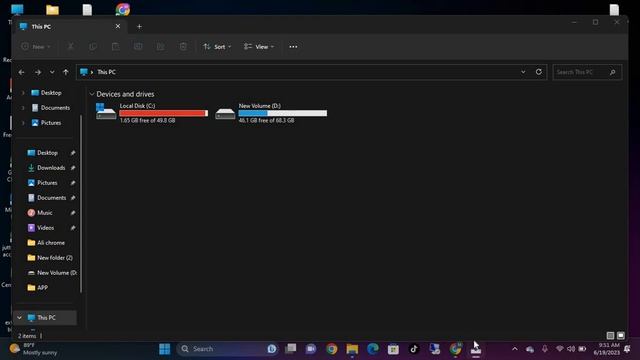Screen dimensions: 640x360
Task: Show hidden system tray icons
Action: tap(515, 349)
